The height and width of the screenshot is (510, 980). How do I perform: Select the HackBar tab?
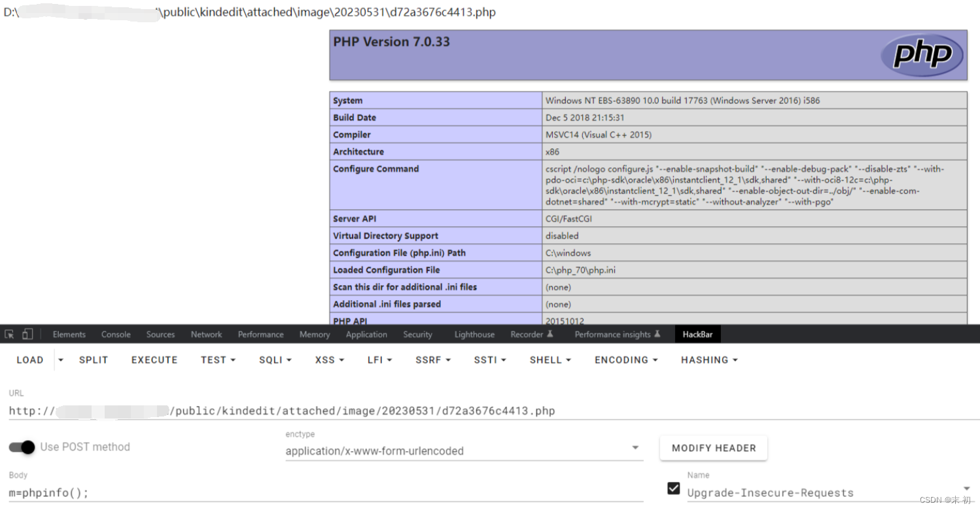point(697,334)
